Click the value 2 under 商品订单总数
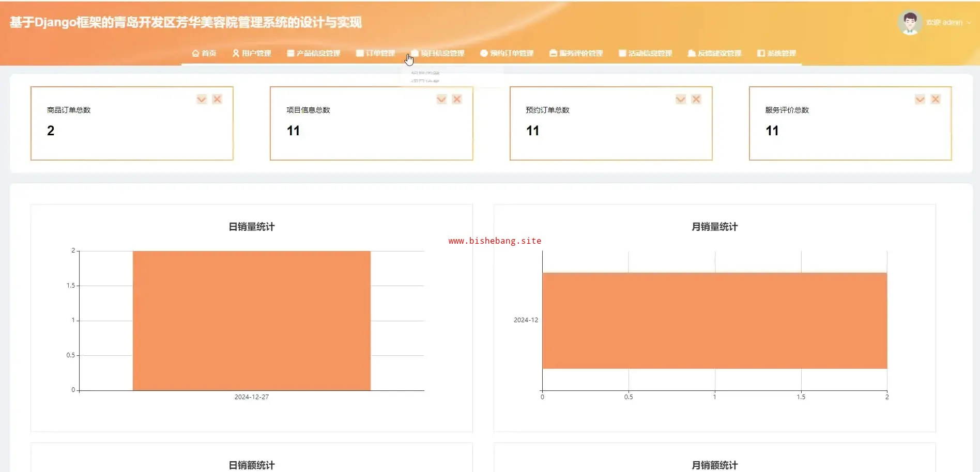 pyautogui.click(x=51, y=131)
